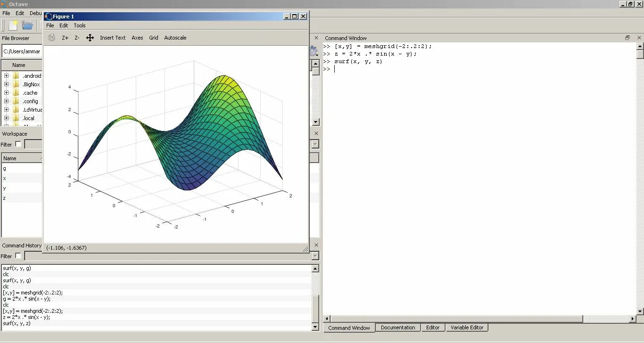Open the Figure 1 Tools menu
644x343 pixels.
(80, 25)
